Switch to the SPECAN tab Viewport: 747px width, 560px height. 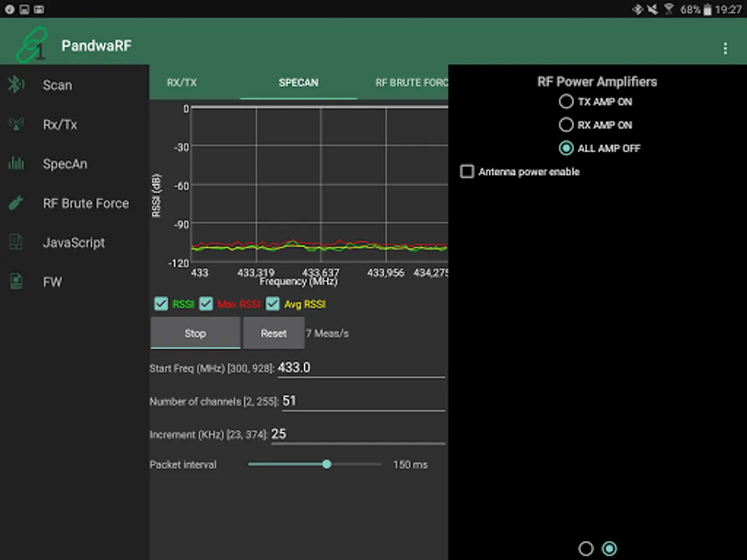pyautogui.click(x=298, y=83)
